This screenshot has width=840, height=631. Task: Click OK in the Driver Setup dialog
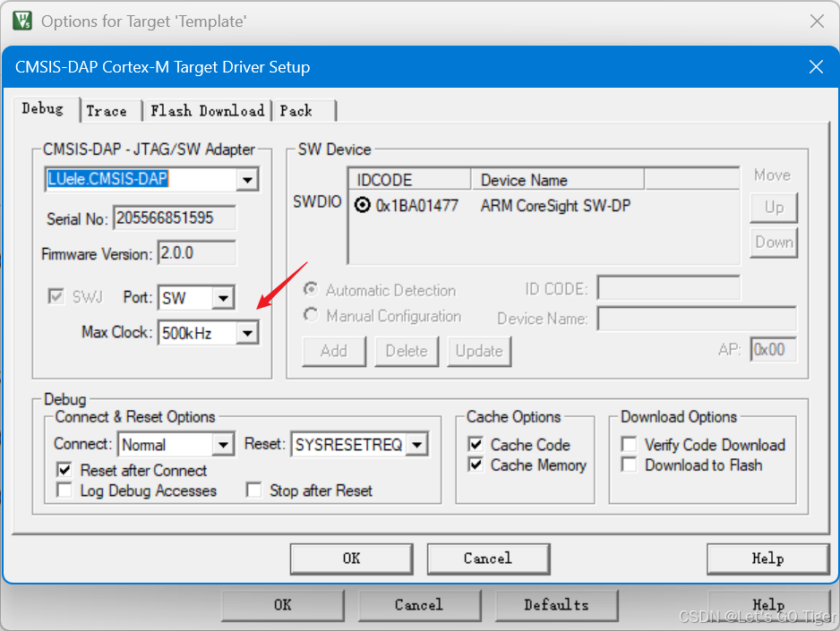click(351, 559)
